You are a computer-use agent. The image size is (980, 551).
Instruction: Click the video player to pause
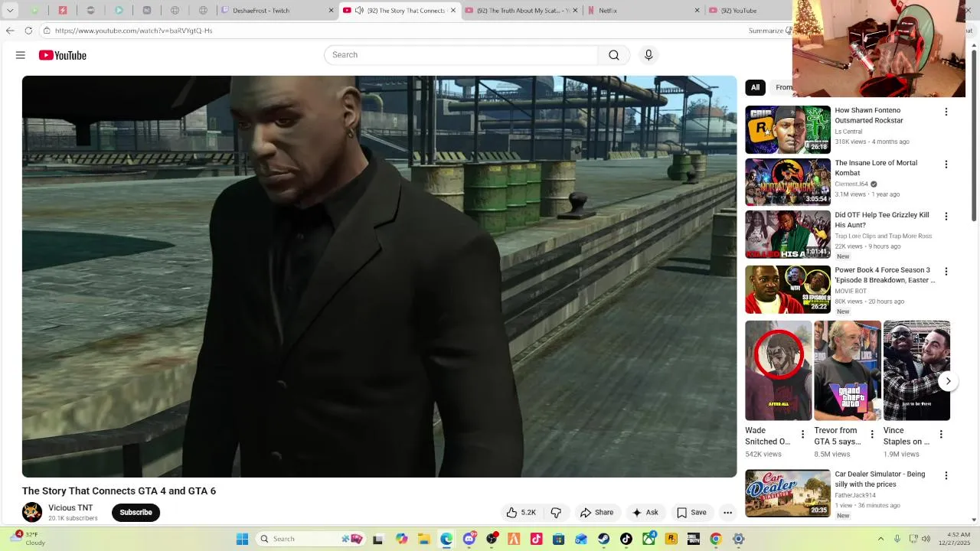(379, 276)
